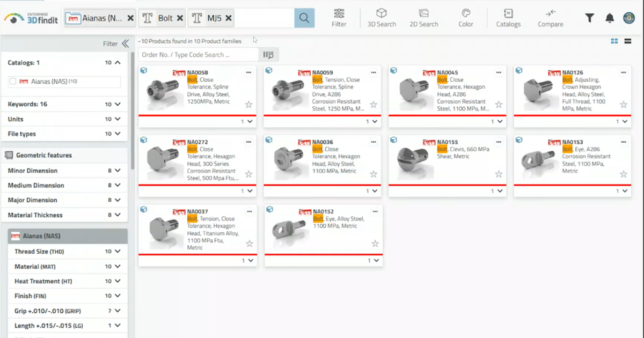The width and height of the screenshot is (644, 338).
Task: Open the Filter tool in toolbar
Action: [339, 18]
